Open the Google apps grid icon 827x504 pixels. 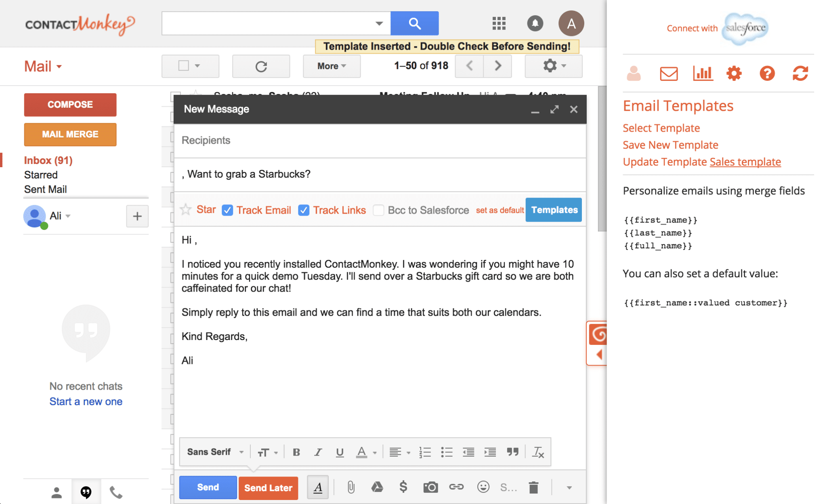click(x=499, y=23)
